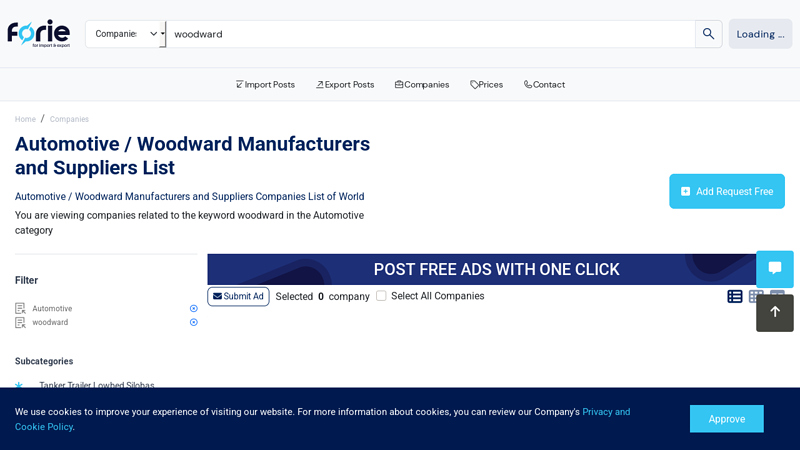Remove the woodward filter radio

click(193, 322)
